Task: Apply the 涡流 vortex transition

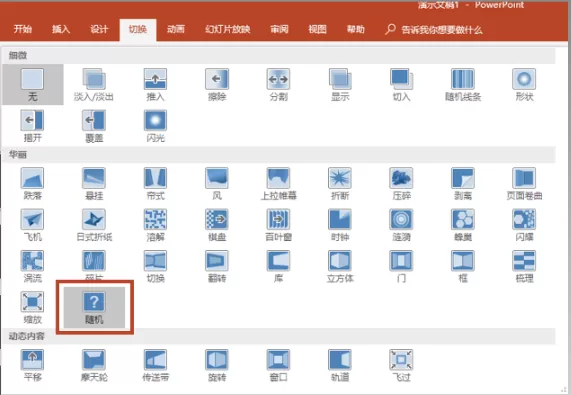Action: [32, 266]
